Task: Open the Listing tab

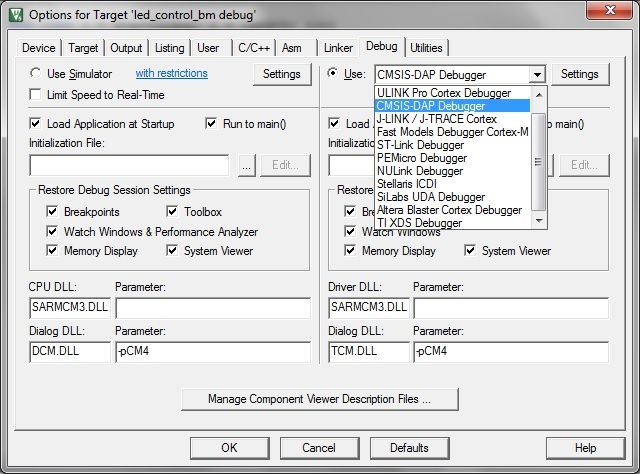Action: tap(169, 48)
